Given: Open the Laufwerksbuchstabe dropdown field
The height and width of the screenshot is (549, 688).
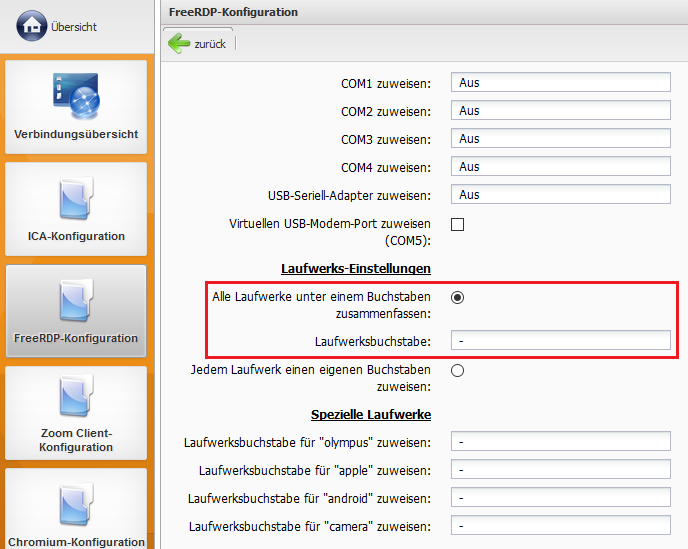Looking at the screenshot, I should [560, 341].
